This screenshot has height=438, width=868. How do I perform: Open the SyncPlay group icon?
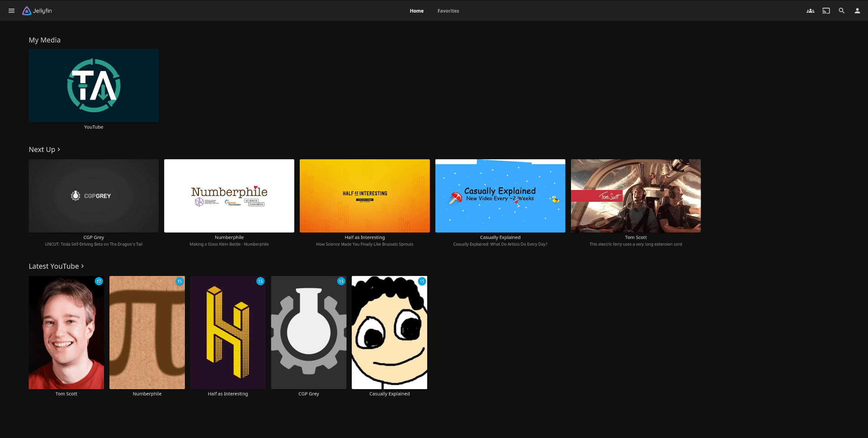click(x=811, y=11)
